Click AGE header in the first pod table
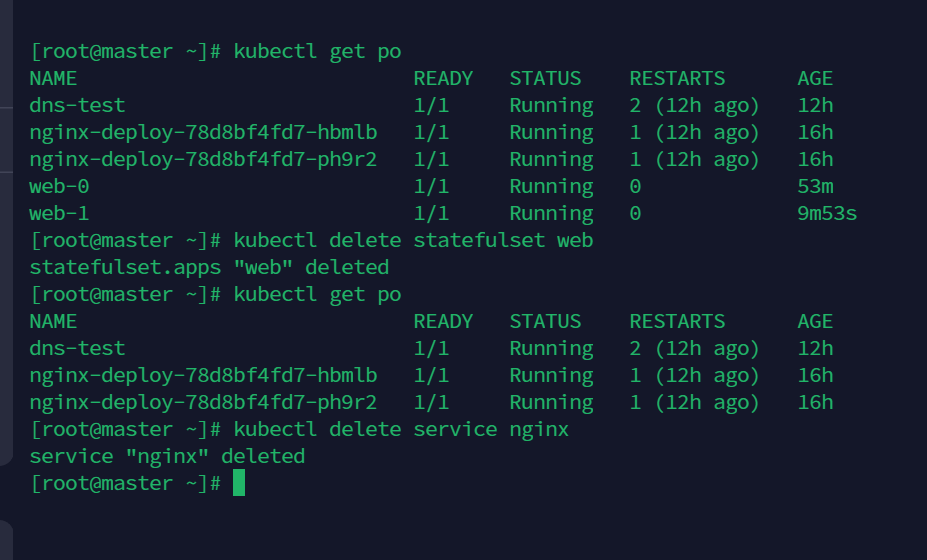The image size is (927, 560). [x=815, y=78]
